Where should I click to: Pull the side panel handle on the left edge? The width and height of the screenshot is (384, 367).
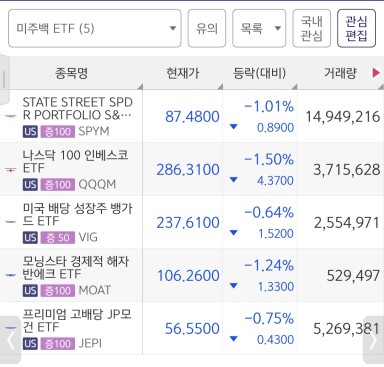[4, 79]
